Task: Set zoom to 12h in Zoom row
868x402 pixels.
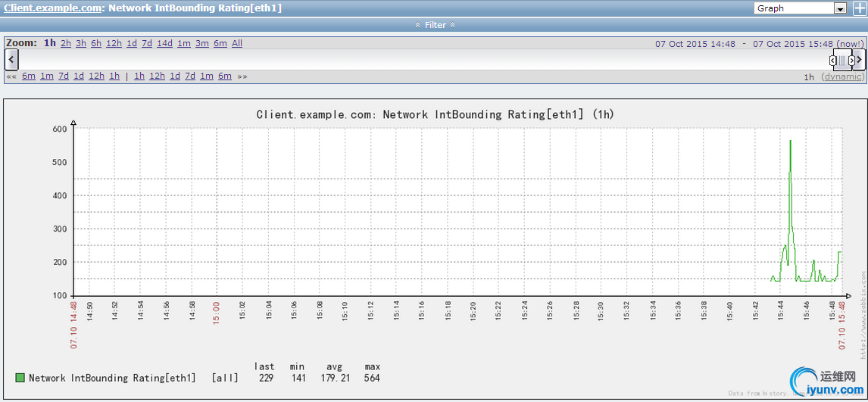Action: [x=114, y=43]
